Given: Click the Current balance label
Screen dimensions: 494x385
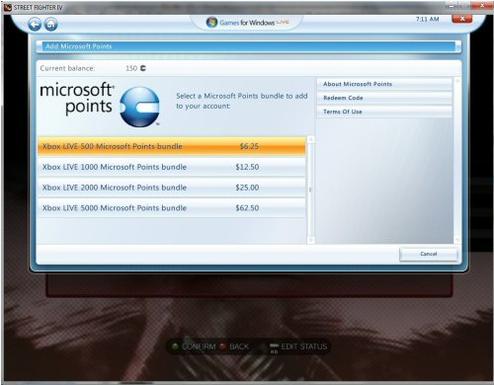Looking at the screenshot, I should (68, 68).
